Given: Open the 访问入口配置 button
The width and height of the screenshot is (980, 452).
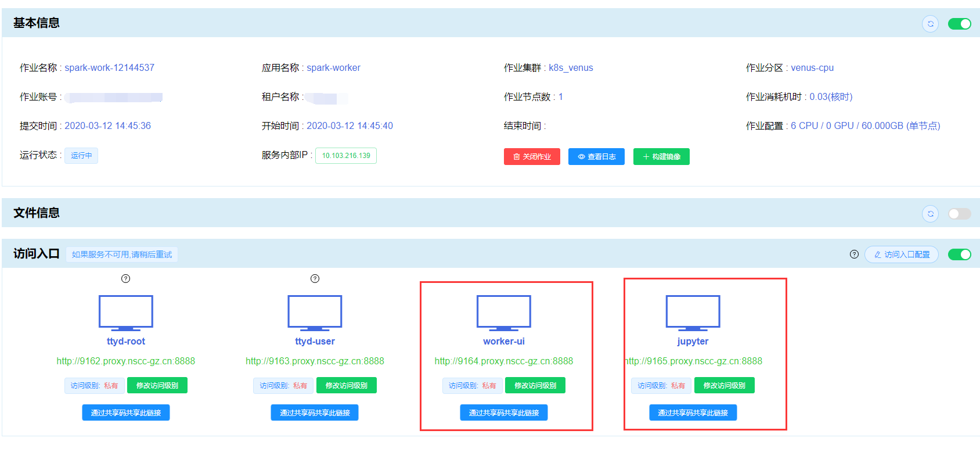Looking at the screenshot, I should click(x=901, y=254).
